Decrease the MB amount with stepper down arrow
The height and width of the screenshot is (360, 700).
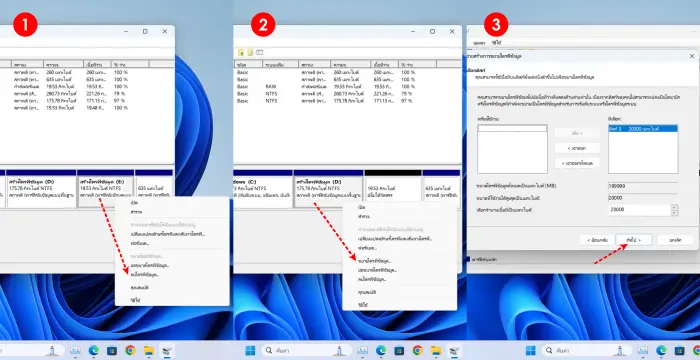(x=674, y=212)
